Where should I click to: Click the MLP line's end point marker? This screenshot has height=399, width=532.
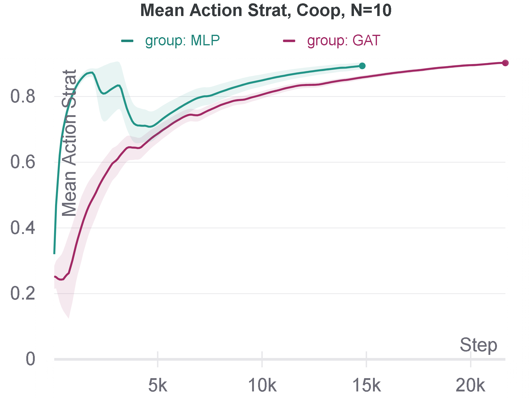(x=362, y=66)
